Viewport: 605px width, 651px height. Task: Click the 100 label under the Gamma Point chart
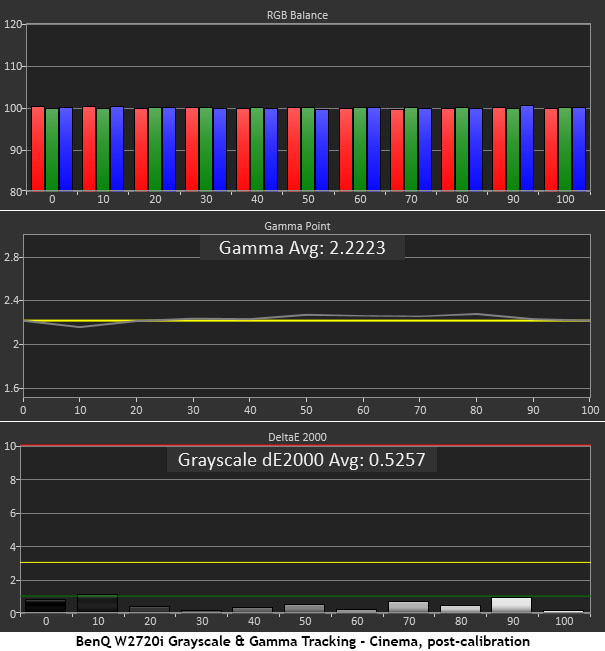(x=590, y=410)
